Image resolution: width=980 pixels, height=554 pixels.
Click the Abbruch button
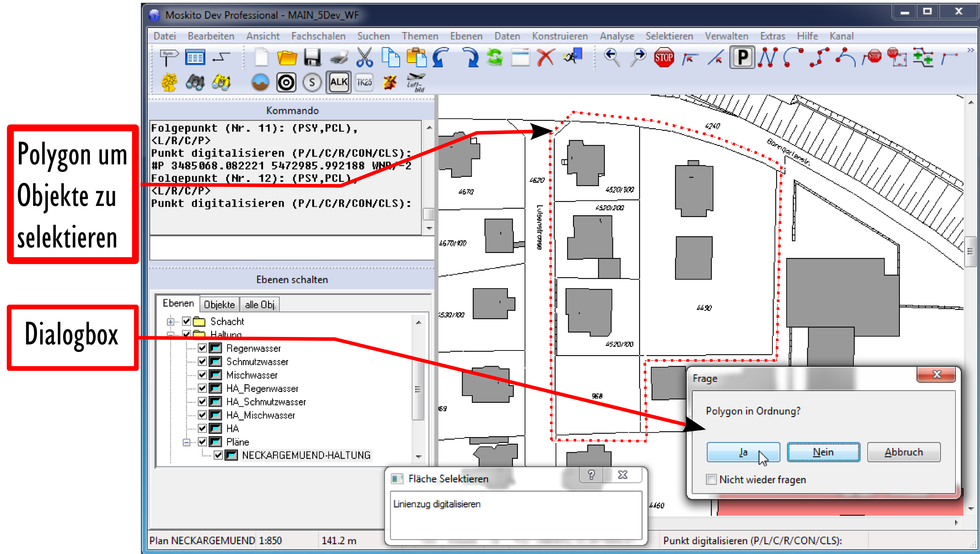[903, 452]
